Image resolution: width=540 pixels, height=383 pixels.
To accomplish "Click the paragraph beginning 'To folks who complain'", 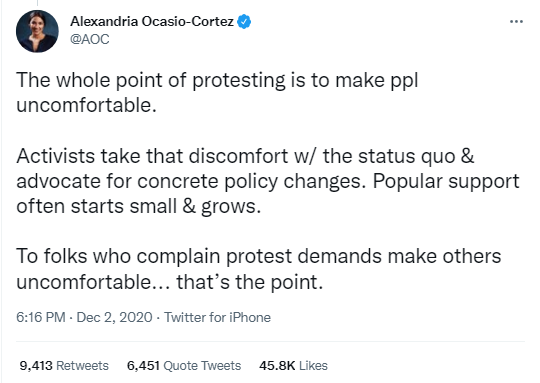I will coord(258,269).
